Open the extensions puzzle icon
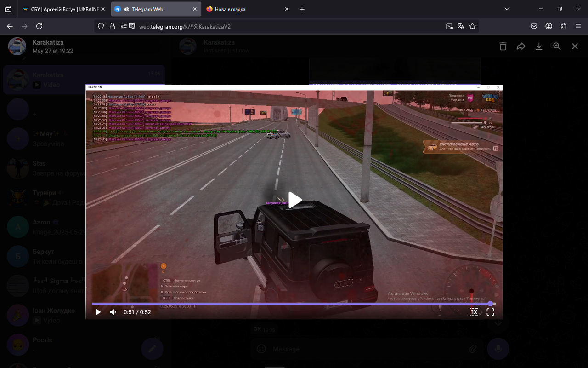 pos(564,26)
